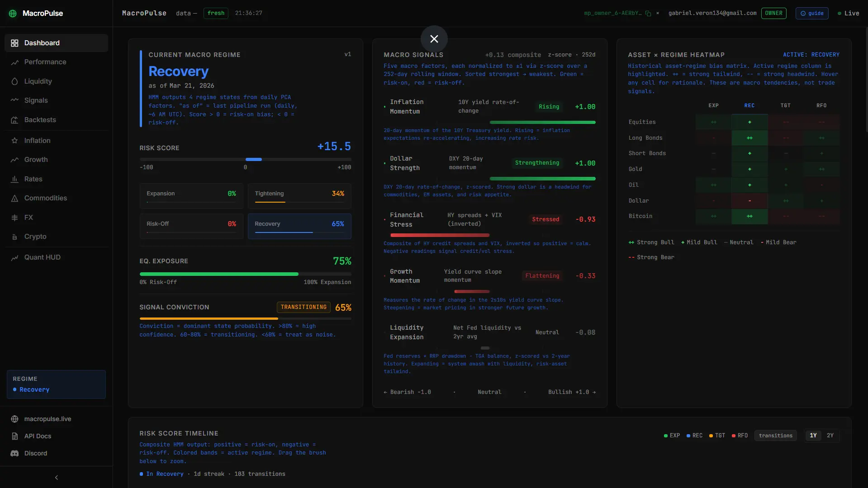Copy the owner key with copy icon
Image resolution: width=868 pixels, height=488 pixels.
[648, 14]
